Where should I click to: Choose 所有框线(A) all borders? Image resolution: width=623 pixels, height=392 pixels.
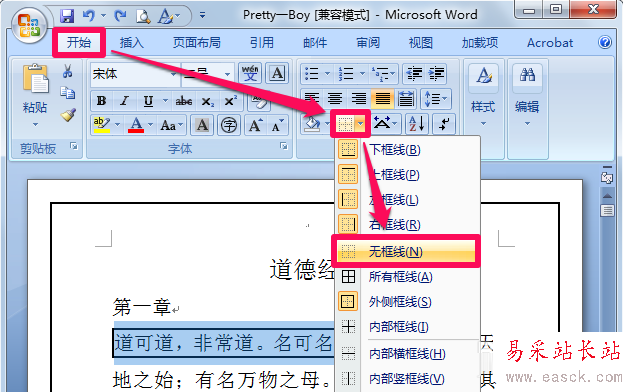tap(407, 276)
